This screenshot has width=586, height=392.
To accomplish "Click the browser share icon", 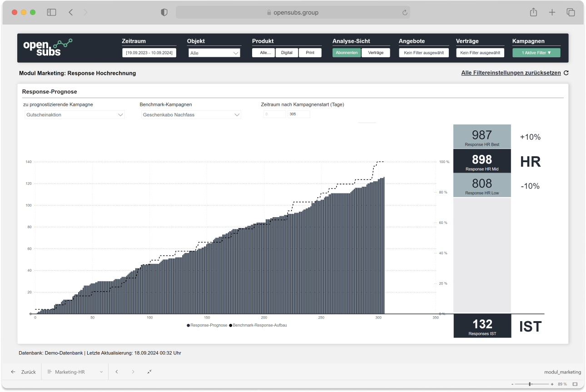I will click(x=533, y=12).
